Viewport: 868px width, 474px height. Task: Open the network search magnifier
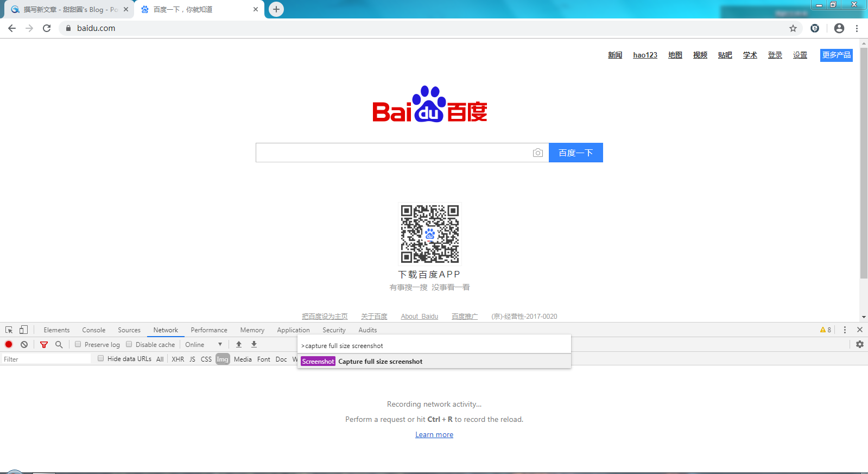(59, 344)
